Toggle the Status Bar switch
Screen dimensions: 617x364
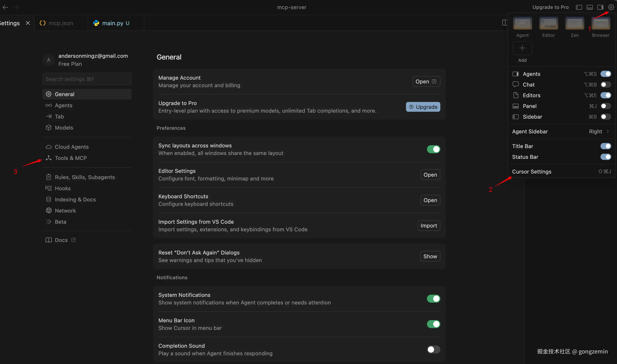click(x=606, y=157)
